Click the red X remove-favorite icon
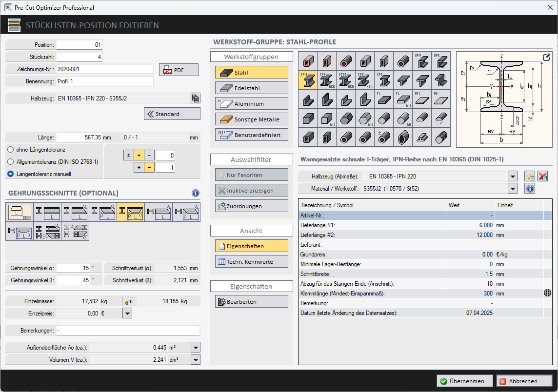This screenshot has width=558, height=392. [x=543, y=176]
